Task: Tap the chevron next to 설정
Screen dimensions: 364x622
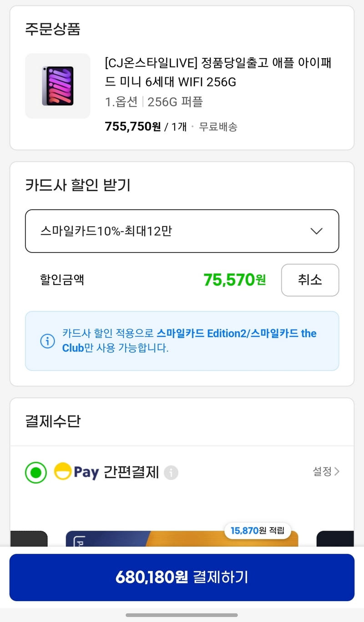Action: point(337,471)
